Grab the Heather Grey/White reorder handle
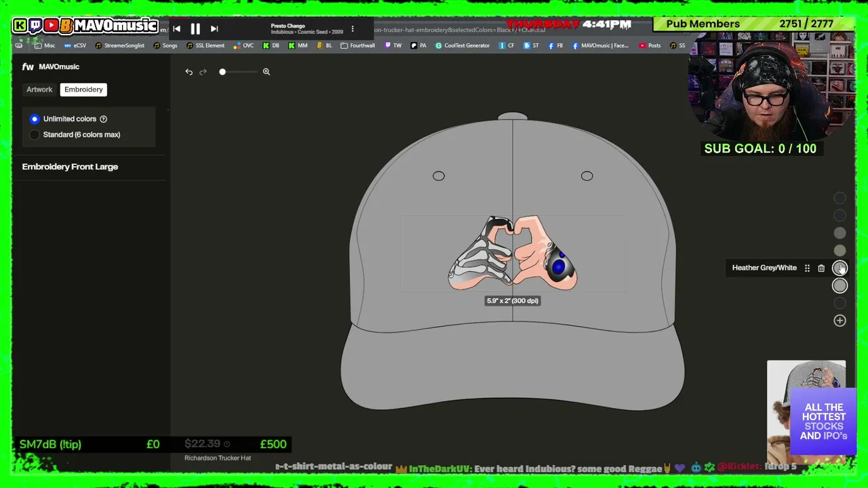 pyautogui.click(x=807, y=268)
